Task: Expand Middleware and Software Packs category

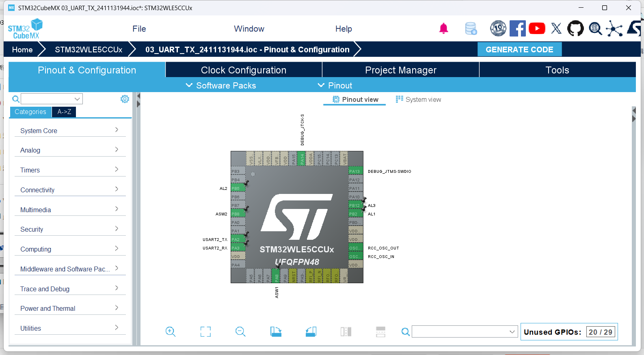Action: tap(70, 269)
